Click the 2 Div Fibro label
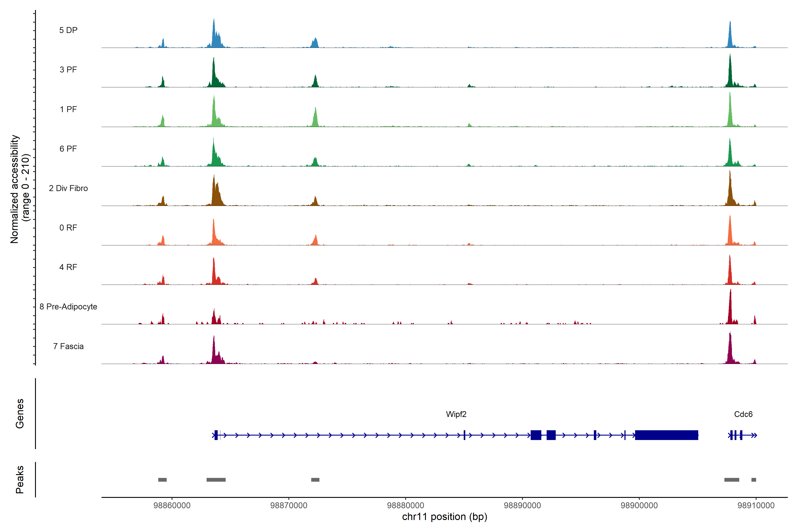798x532 pixels. pyautogui.click(x=68, y=188)
